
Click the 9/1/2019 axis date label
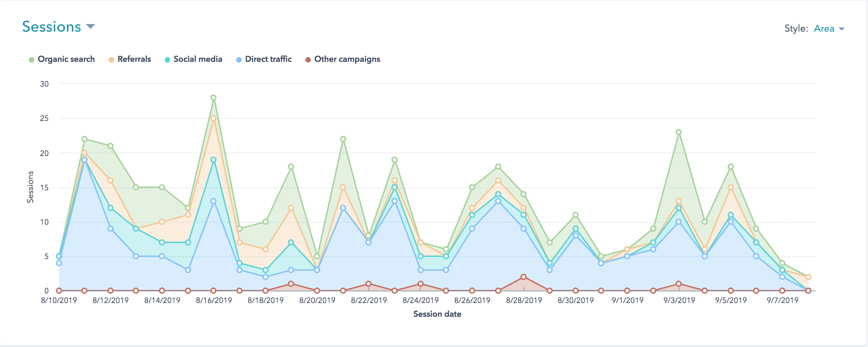[x=627, y=300]
